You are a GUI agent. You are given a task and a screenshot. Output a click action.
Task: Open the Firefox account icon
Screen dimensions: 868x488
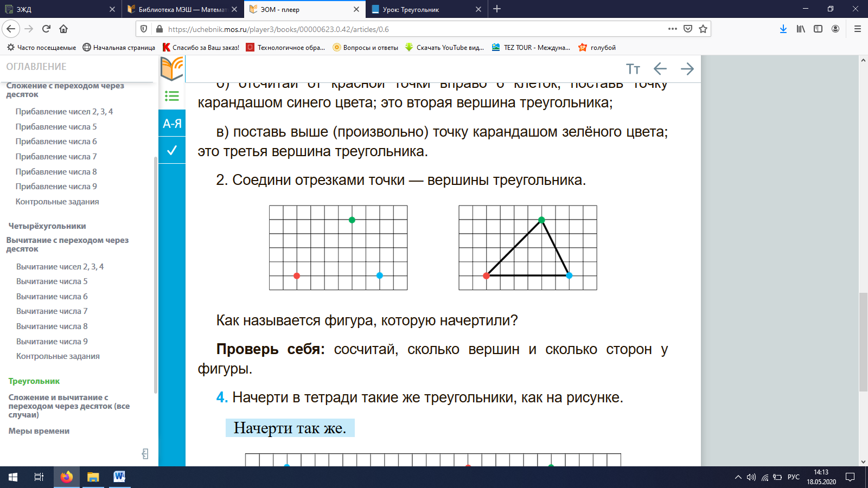point(835,29)
